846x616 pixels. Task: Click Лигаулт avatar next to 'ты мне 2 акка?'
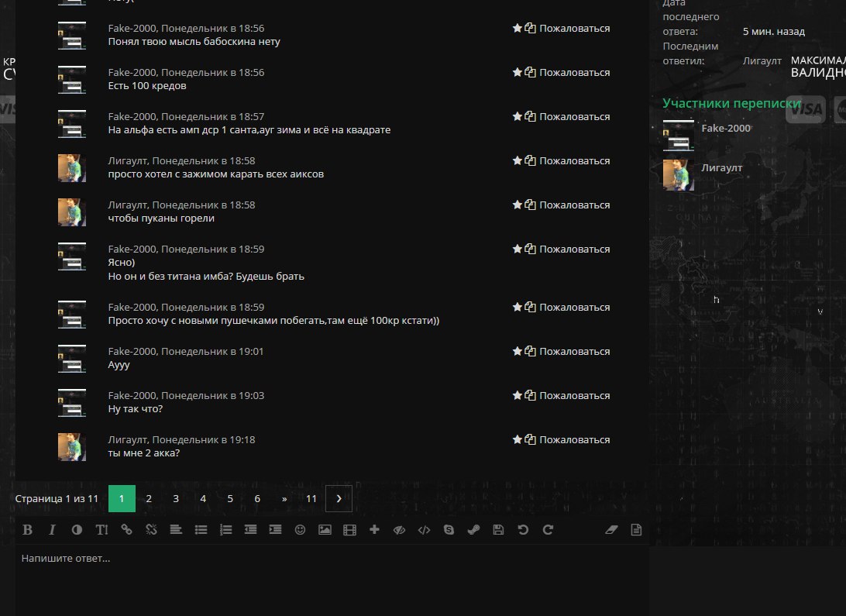click(x=72, y=446)
